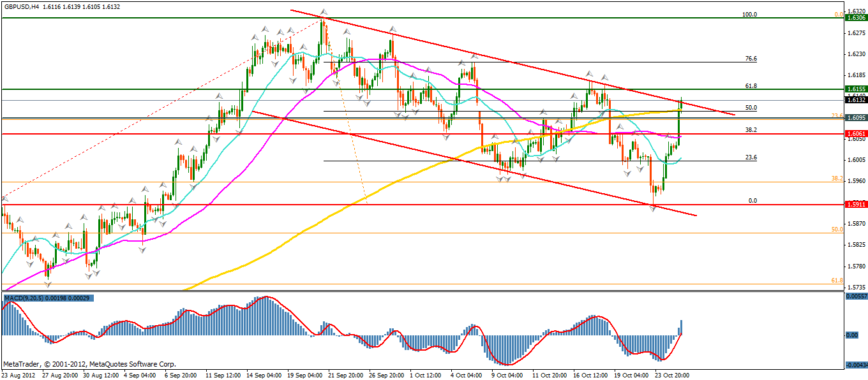Click the latest tall MACD histogram bar
The height and width of the screenshot is (380, 868).
[682, 327]
